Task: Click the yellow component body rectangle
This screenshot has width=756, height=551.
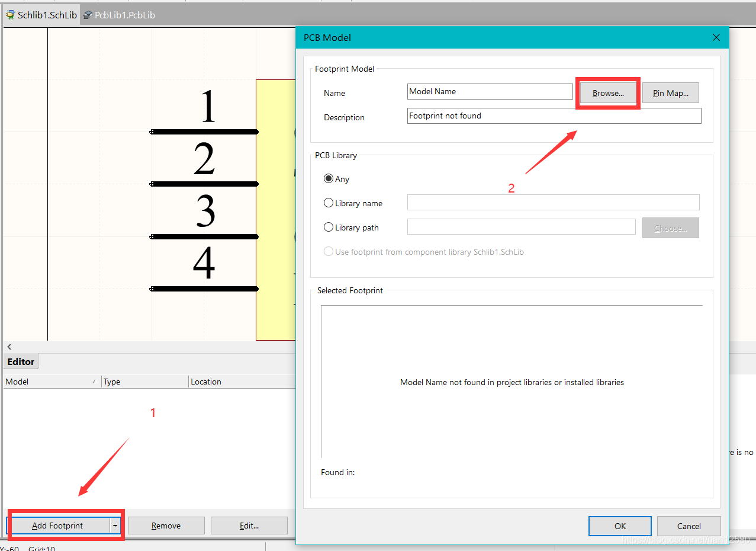Action: pyautogui.click(x=276, y=210)
